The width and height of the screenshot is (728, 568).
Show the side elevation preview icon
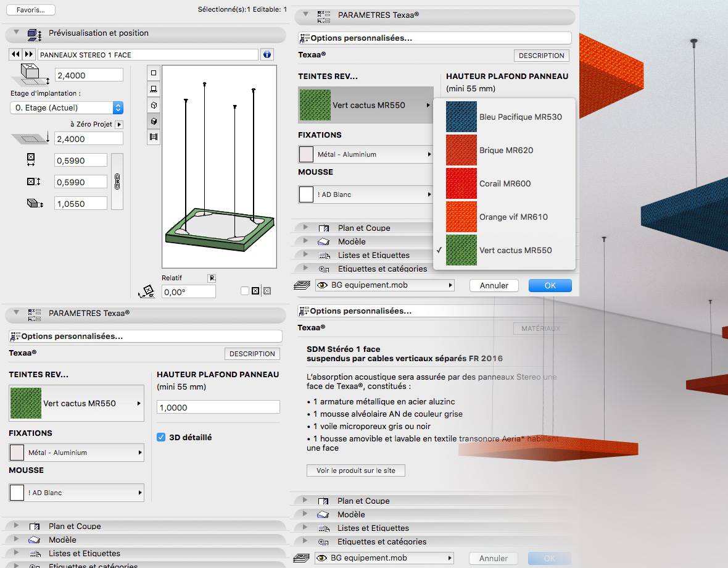[154, 89]
